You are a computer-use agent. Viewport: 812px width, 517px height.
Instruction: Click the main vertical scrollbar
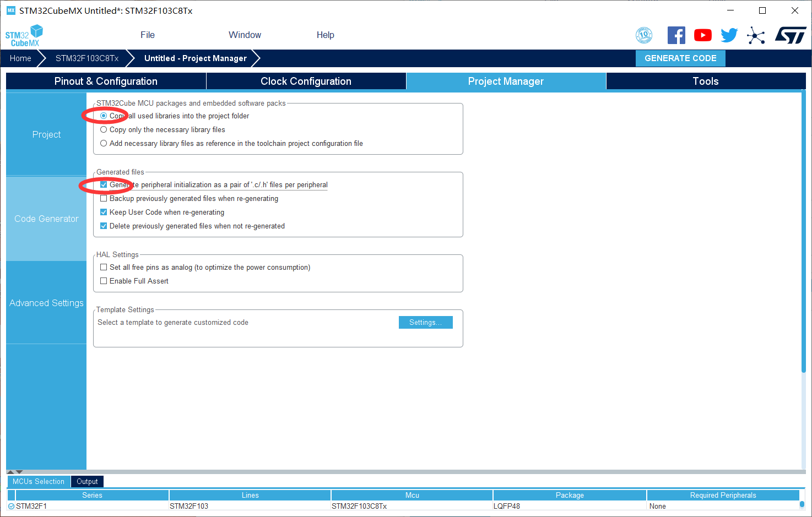[804, 231]
